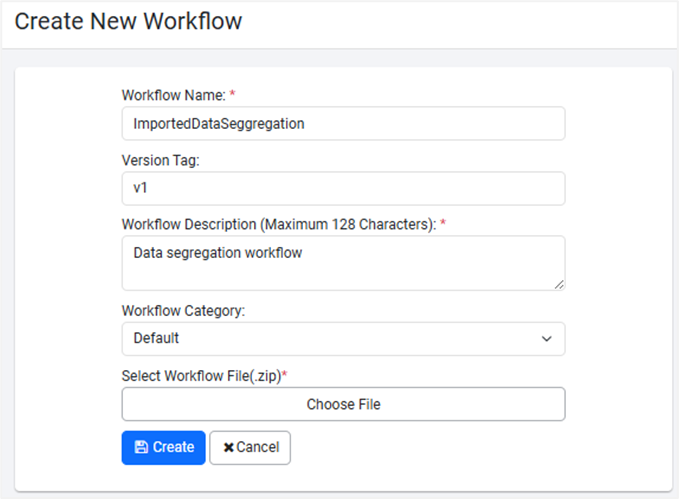Click the floppy disk icon on Create

point(141,448)
